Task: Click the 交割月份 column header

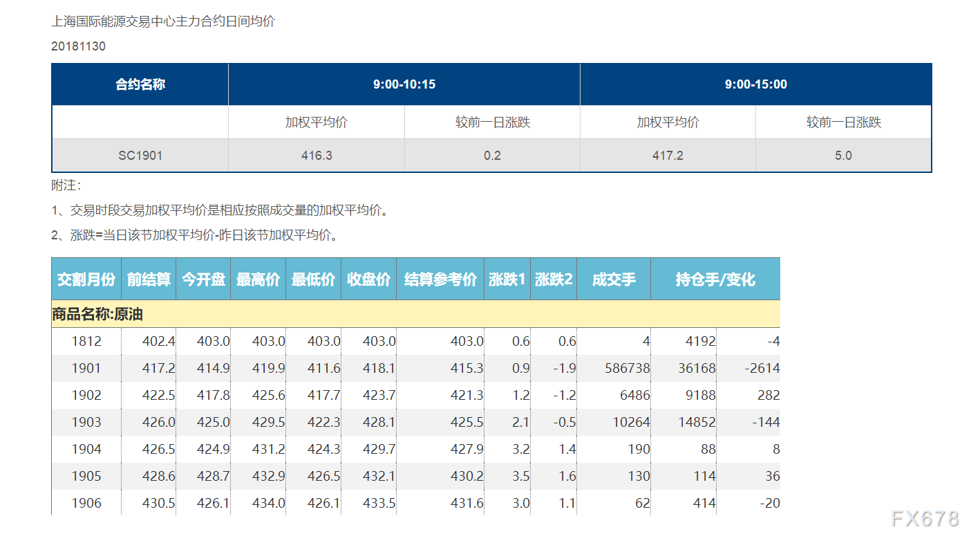Action: 86,279
